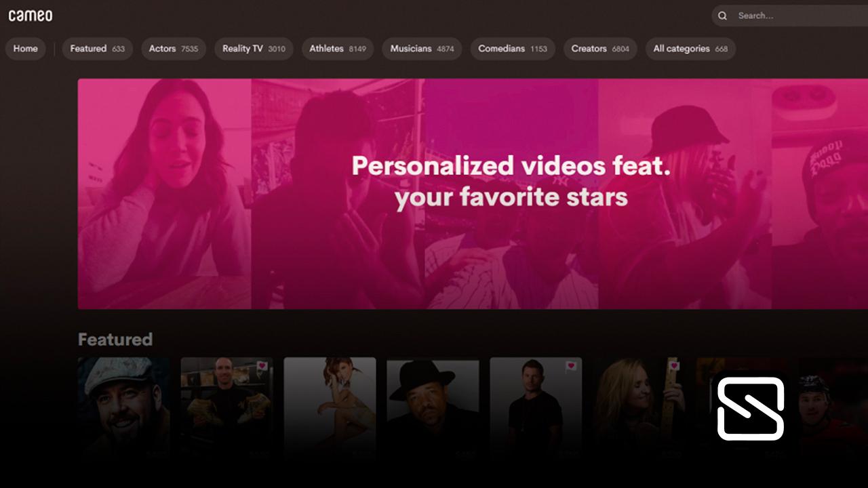Select the Home tab

tap(25, 48)
